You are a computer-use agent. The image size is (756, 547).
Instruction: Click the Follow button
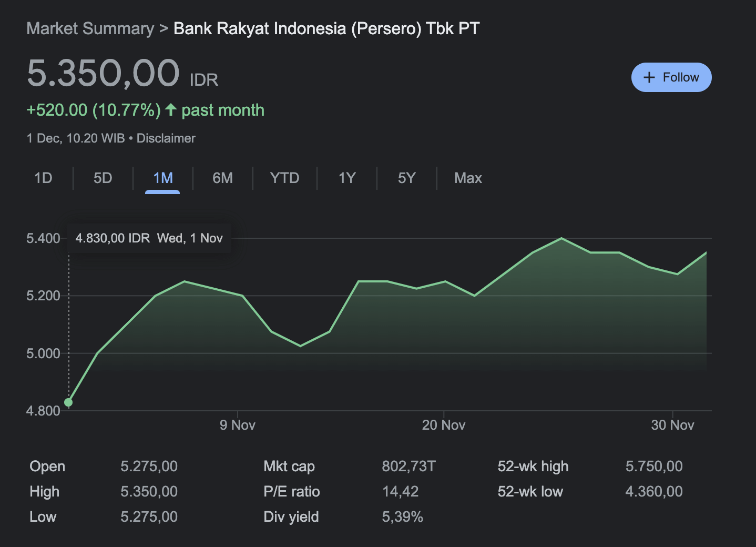[671, 77]
